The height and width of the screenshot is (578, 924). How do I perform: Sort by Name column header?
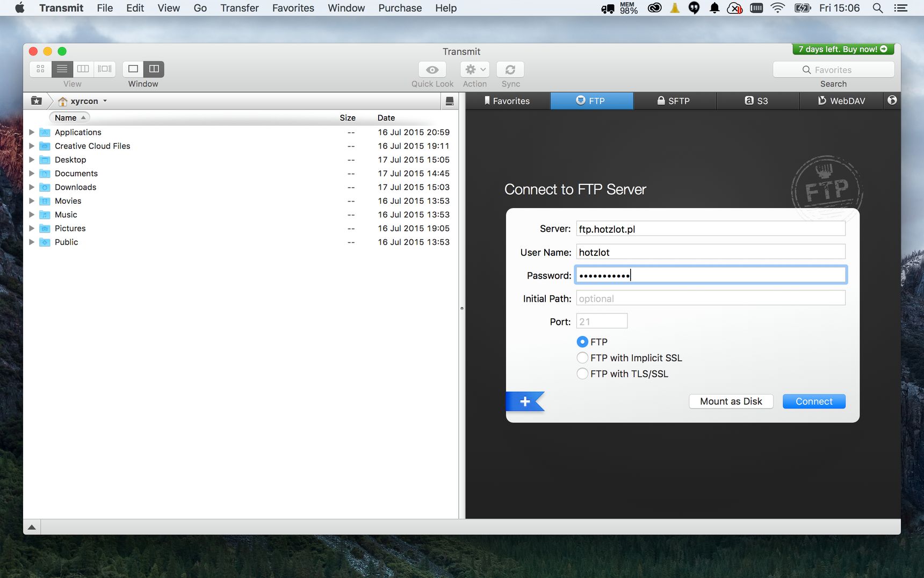pos(70,118)
